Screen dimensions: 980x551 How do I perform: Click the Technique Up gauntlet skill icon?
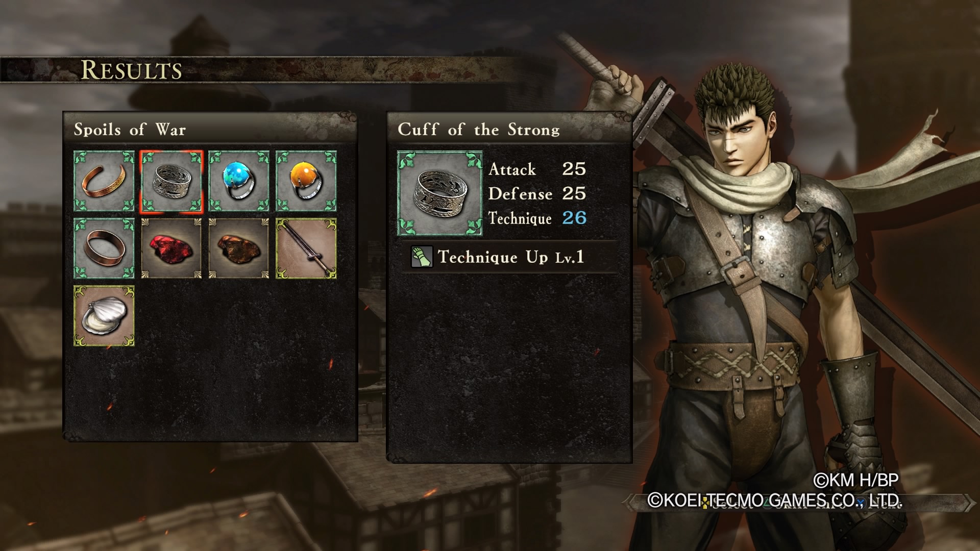422,257
